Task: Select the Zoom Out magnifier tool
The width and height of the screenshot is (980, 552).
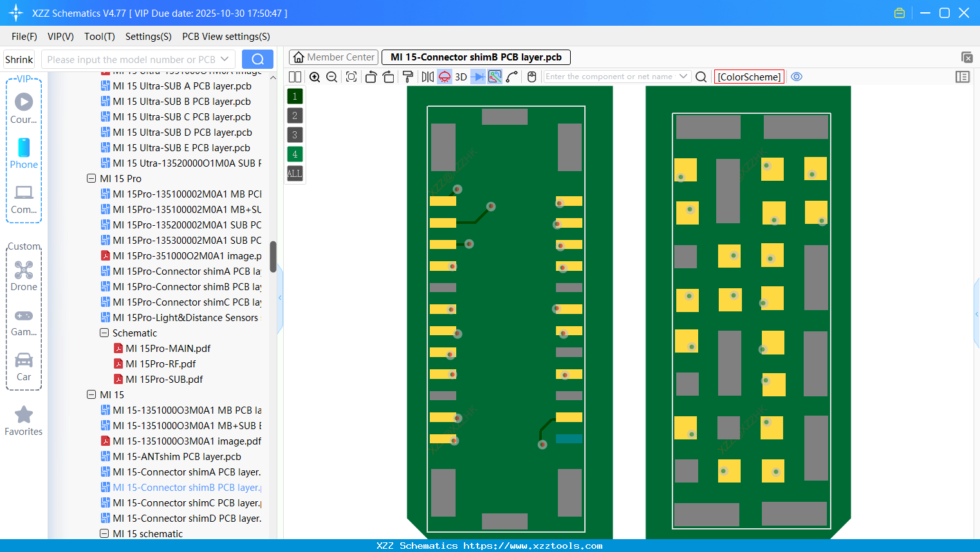Action: coord(331,77)
